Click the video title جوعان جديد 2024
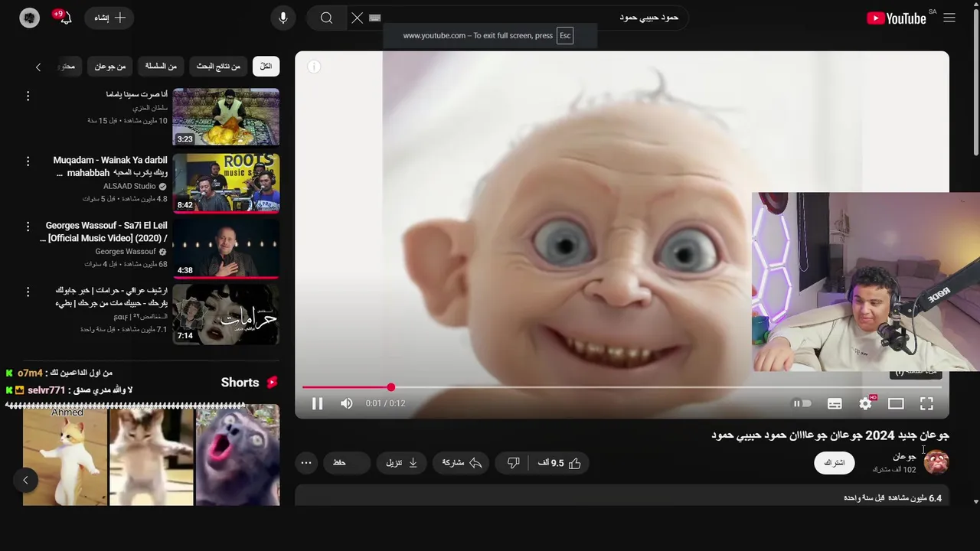The height and width of the screenshot is (551, 980). pos(830,435)
